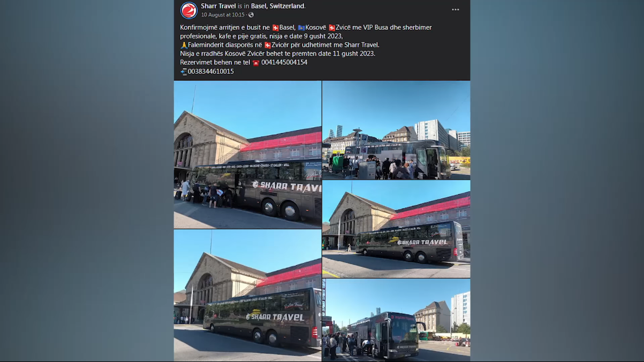Open middle-right photo of Sharr Travel bus
The image size is (644, 362).
(396, 229)
